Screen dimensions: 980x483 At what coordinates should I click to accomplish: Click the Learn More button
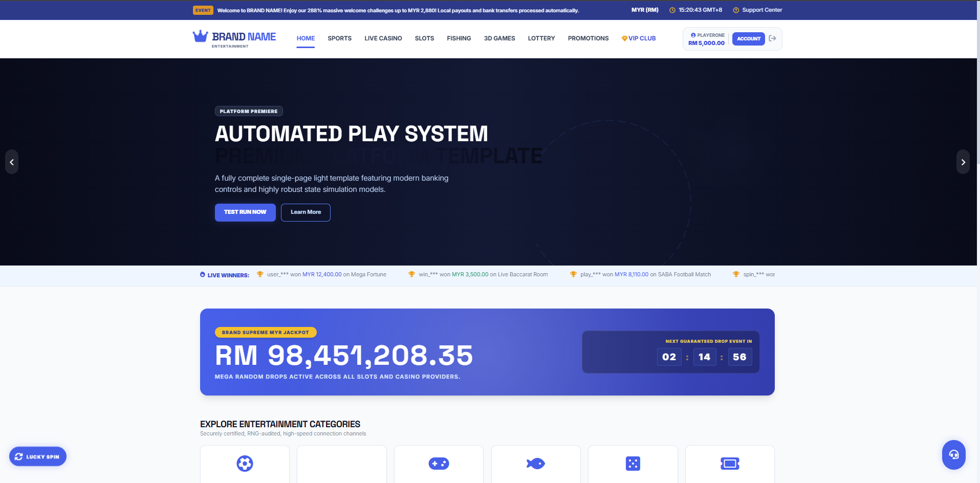306,212
